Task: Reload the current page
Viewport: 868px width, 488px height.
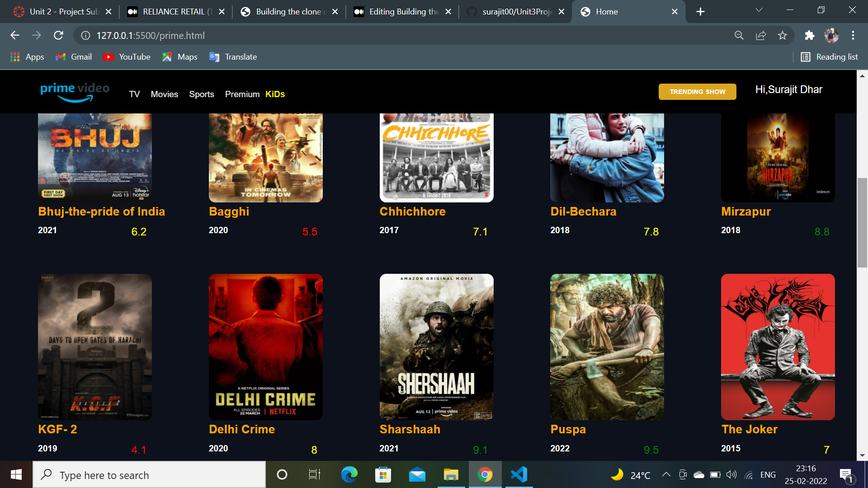Action: (x=58, y=35)
